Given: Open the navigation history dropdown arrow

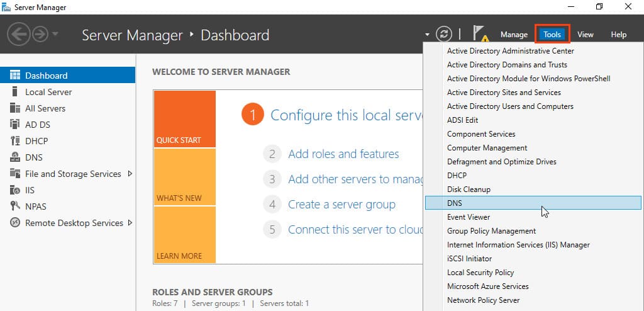Looking at the screenshot, I should pyautogui.click(x=55, y=34).
